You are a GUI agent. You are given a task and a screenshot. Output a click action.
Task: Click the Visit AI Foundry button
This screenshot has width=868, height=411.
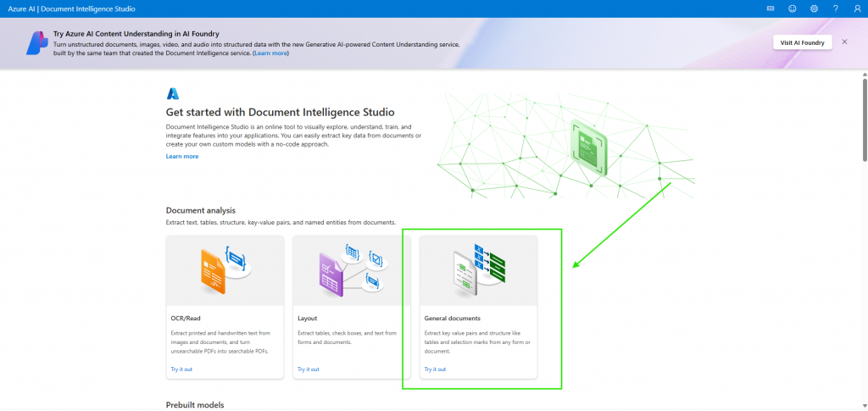click(x=802, y=42)
